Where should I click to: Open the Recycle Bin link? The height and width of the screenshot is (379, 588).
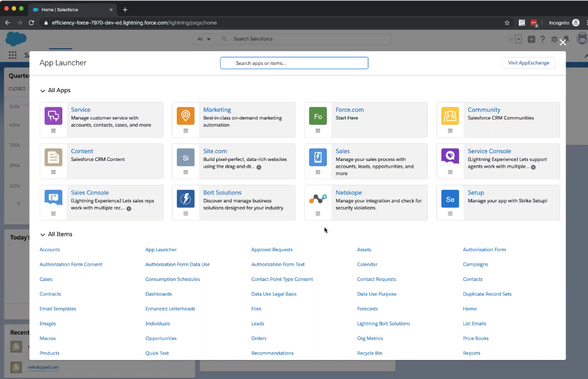(x=369, y=353)
